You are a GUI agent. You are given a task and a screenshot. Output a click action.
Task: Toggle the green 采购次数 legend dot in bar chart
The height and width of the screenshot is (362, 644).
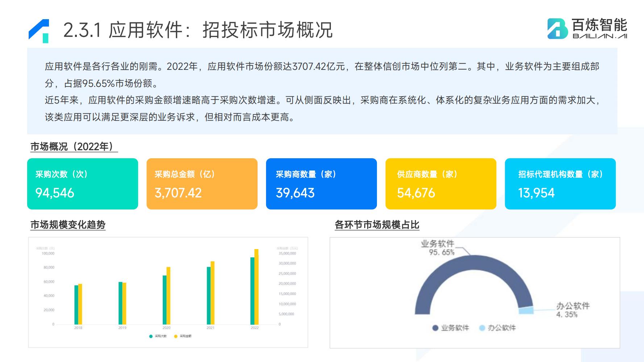point(151,336)
